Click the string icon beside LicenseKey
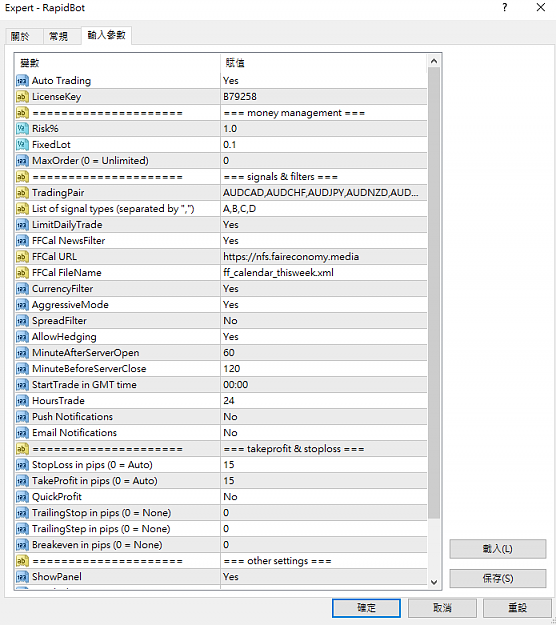Screen dimensions: 556x625 point(22,97)
